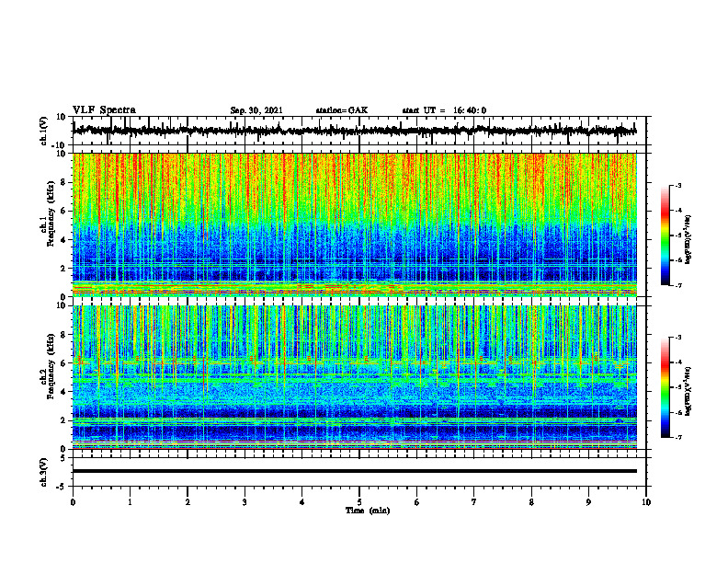Click the ch.2 color bar 'log(PSD)' label
The width and height of the screenshot is (728, 563).
tap(688, 391)
